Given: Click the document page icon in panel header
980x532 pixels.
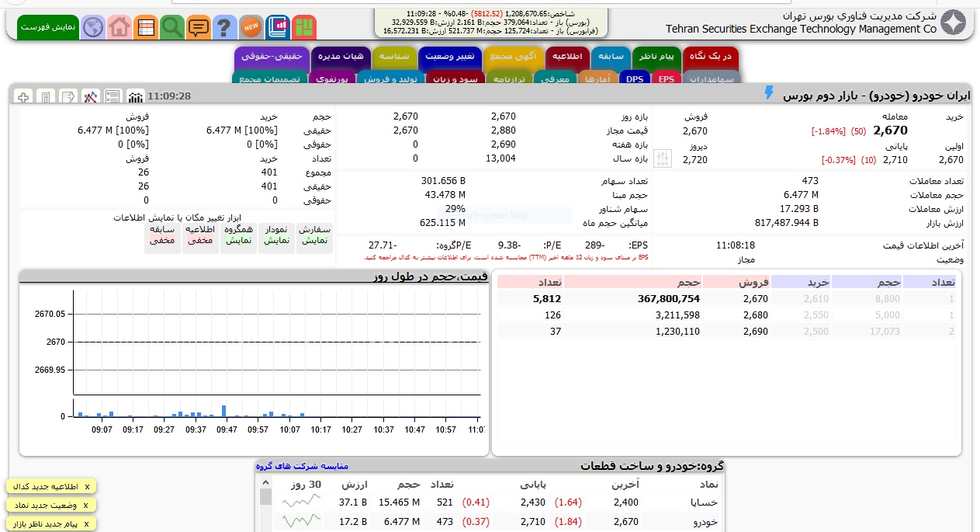Looking at the screenshot, I should point(46,96).
